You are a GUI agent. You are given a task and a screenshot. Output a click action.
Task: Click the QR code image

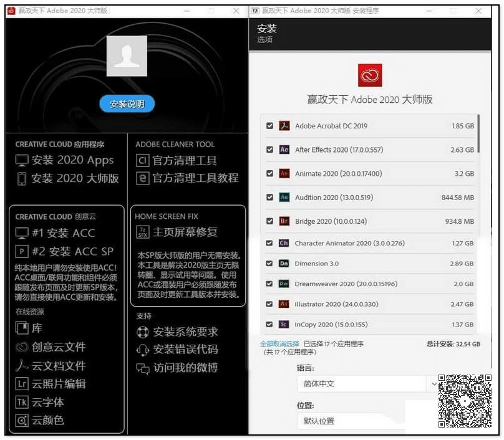pyautogui.click(x=465, y=401)
